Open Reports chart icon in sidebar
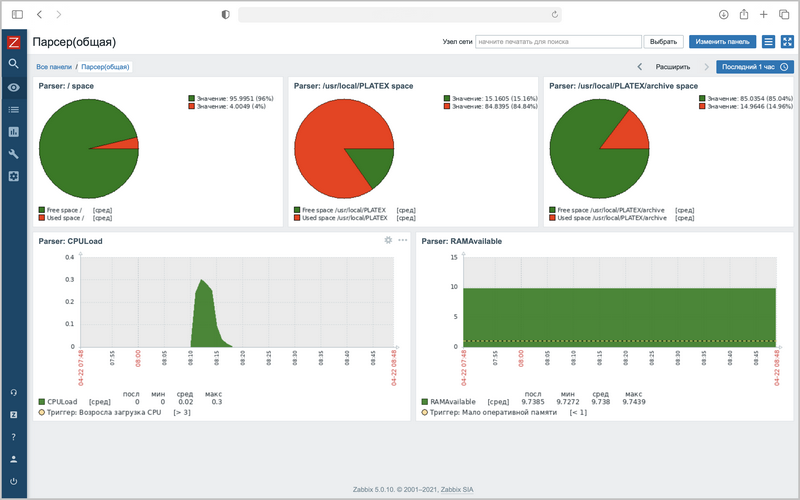The image size is (800, 500). 14,132
